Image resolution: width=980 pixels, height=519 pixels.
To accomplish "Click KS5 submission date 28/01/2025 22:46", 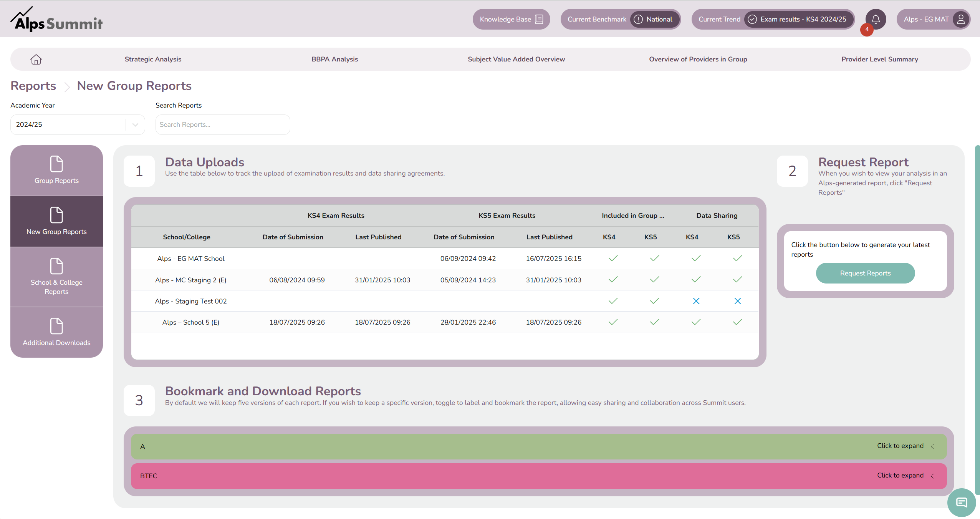I will tap(468, 322).
